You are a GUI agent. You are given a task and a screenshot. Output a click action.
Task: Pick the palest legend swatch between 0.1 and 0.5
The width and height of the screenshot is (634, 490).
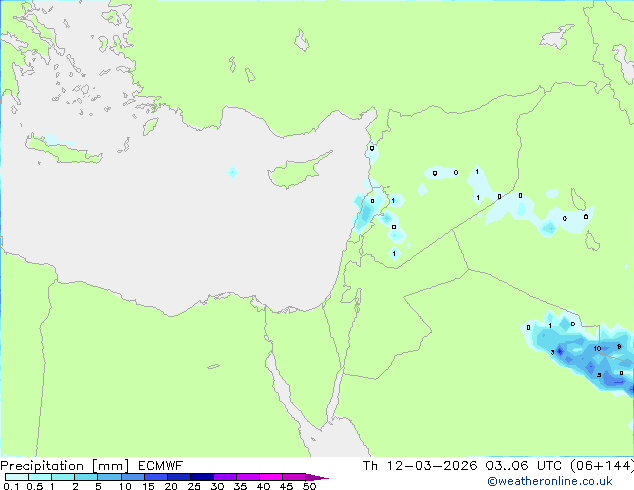tap(17, 477)
